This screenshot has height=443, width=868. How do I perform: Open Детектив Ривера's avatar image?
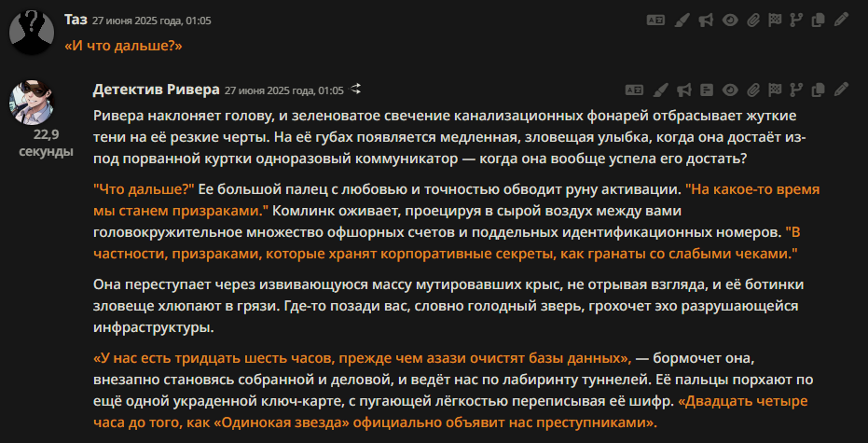(32, 103)
